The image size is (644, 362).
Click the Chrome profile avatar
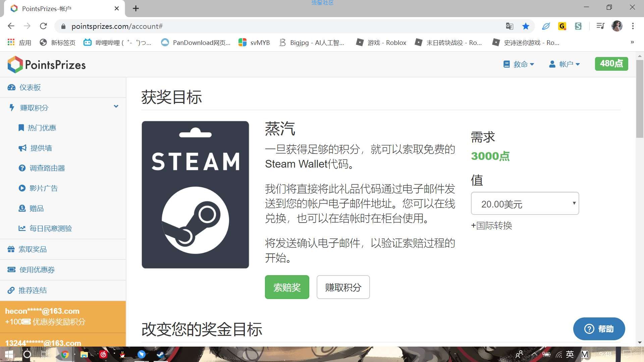pos(617,26)
